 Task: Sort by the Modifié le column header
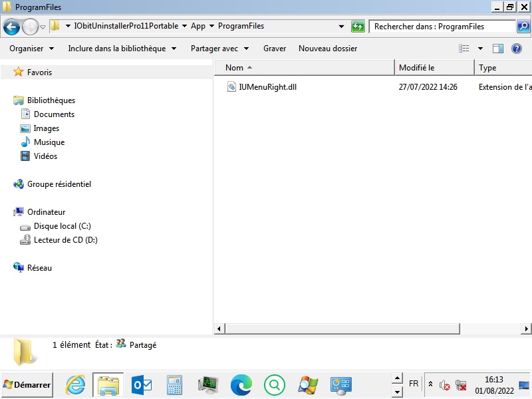coord(434,68)
